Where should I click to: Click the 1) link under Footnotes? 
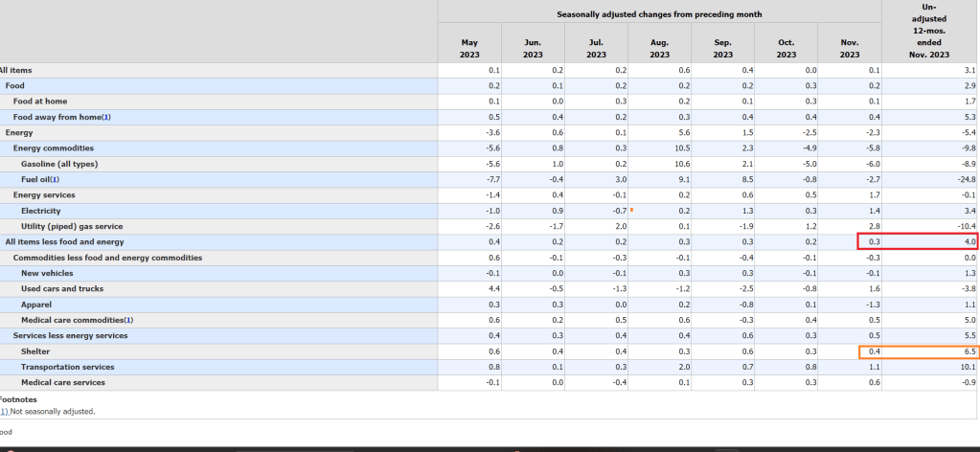pyautogui.click(x=4, y=411)
